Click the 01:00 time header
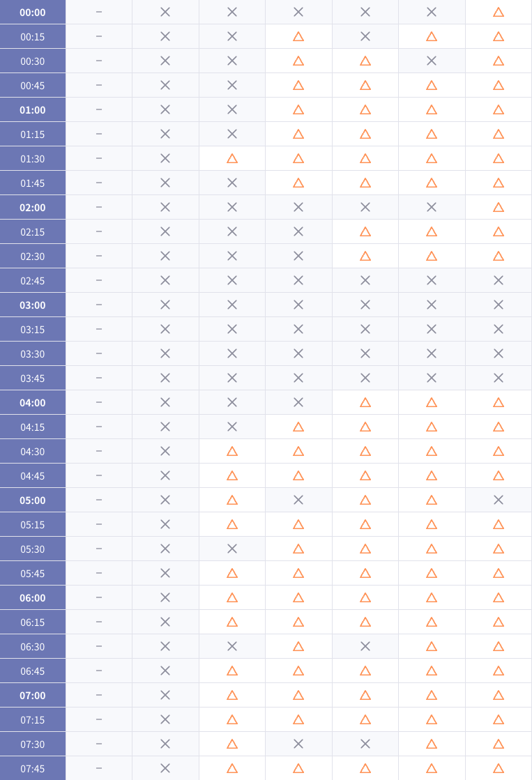 (x=32, y=110)
